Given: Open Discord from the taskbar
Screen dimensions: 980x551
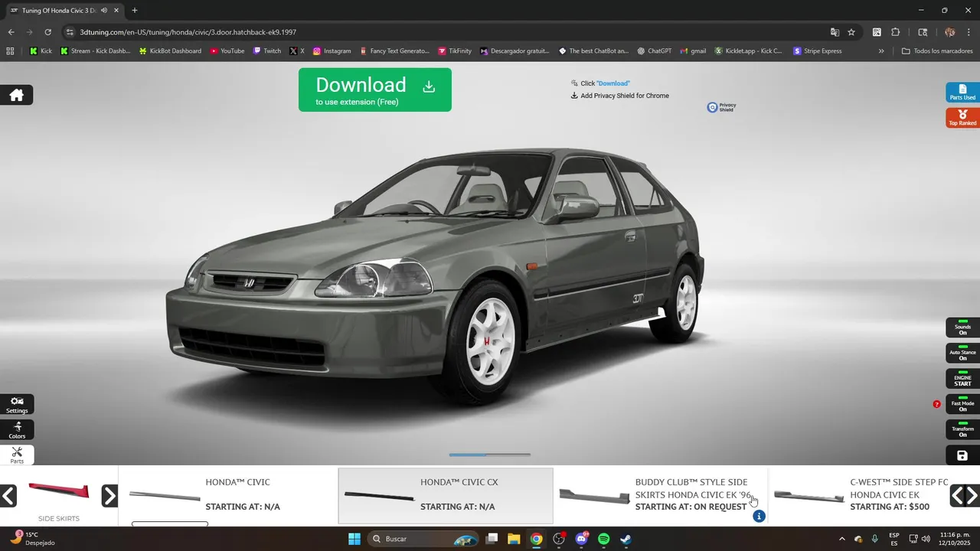Looking at the screenshot, I should point(581,539).
